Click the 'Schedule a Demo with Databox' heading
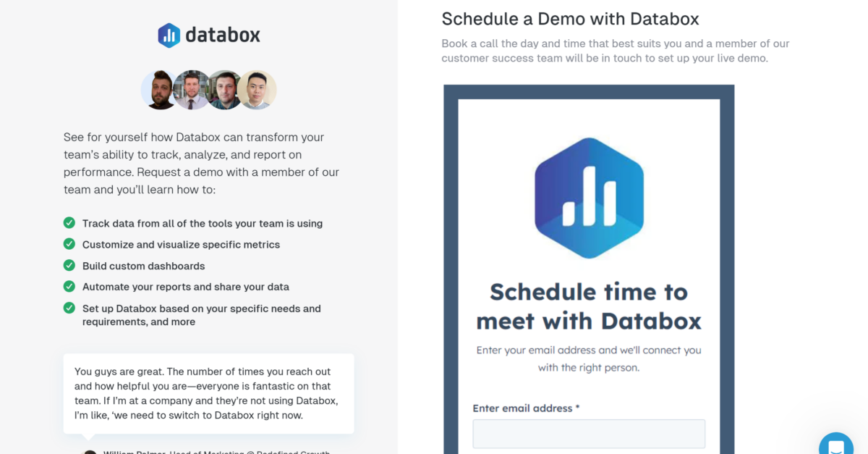Screen dimensions: 868x454 pos(570,19)
